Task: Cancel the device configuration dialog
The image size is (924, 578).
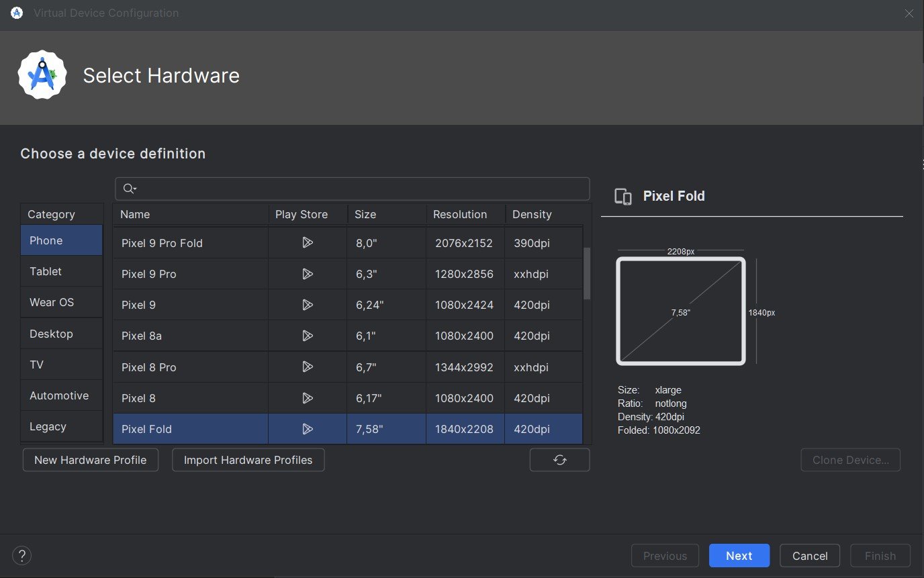Action: pyautogui.click(x=810, y=556)
